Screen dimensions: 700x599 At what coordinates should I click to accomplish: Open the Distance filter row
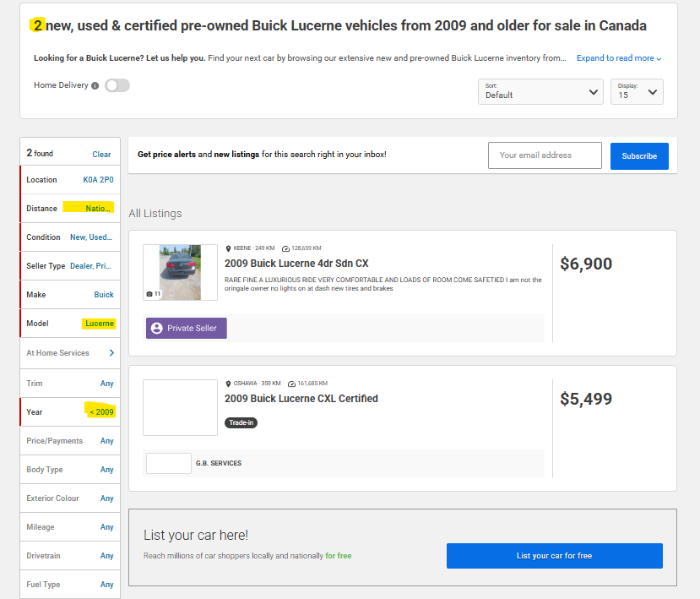[70, 208]
